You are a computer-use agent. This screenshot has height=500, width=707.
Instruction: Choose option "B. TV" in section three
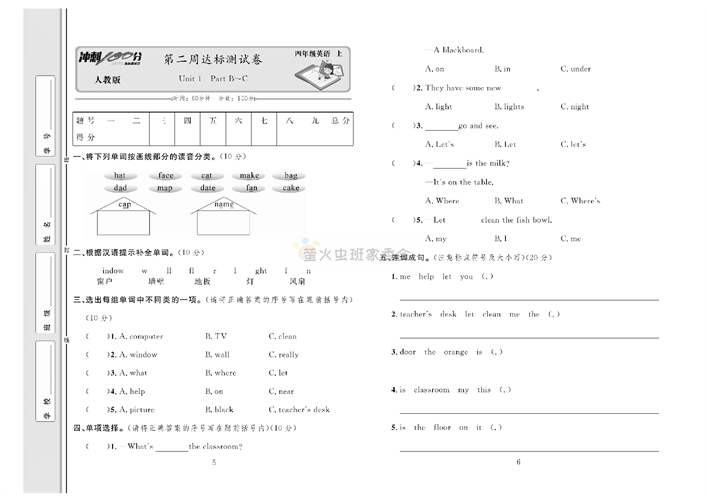[x=216, y=336]
